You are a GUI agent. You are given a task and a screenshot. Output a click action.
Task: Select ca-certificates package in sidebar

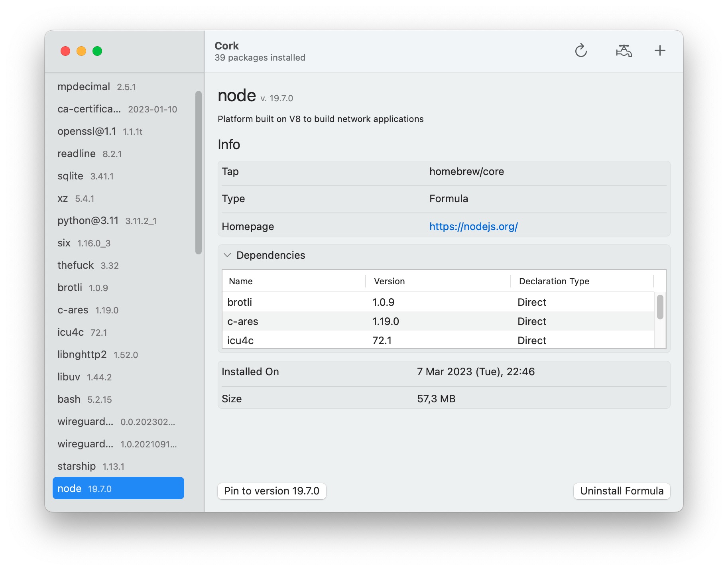[x=118, y=109]
